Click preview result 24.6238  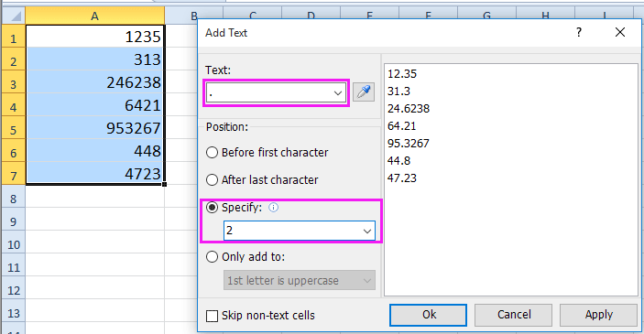[x=409, y=109]
